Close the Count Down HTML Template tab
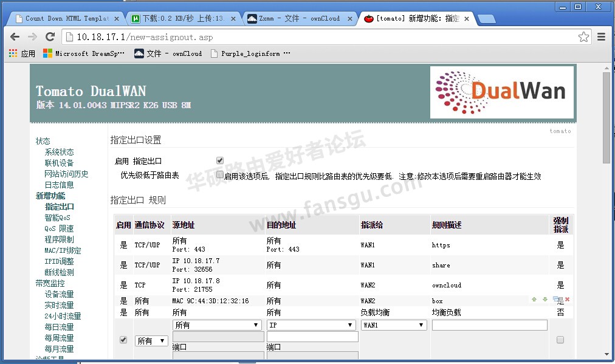The width and height of the screenshot is (615, 364). 117,18
